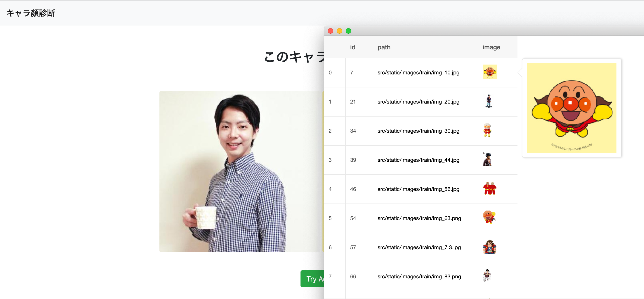644x299 pixels.
Task: Close the table window with red button
Action: [331, 31]
